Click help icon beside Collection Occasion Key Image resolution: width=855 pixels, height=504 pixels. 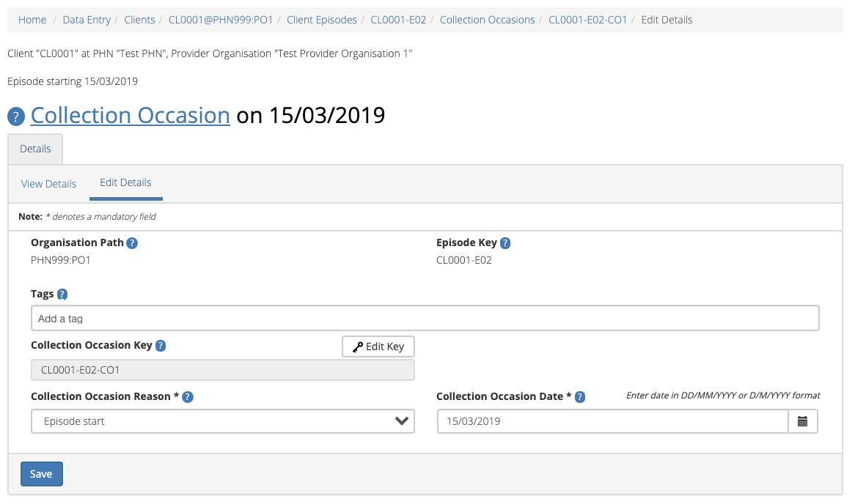[x=161, y=346]
